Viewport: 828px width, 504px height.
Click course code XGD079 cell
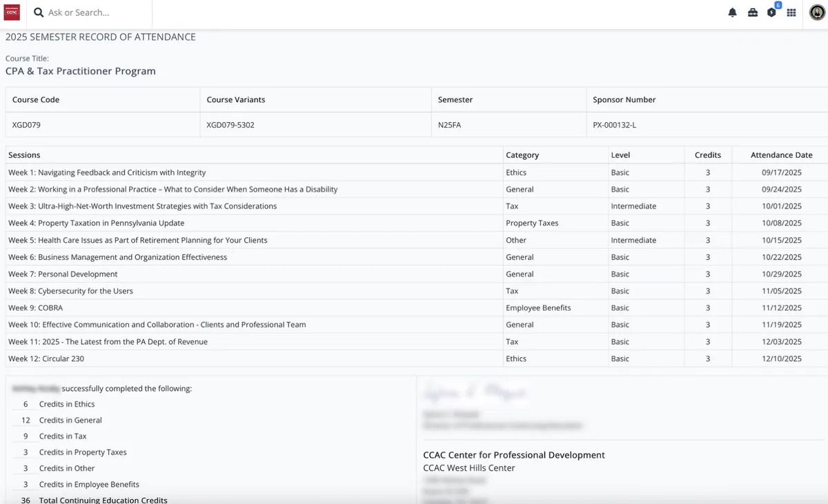(27, 125)
